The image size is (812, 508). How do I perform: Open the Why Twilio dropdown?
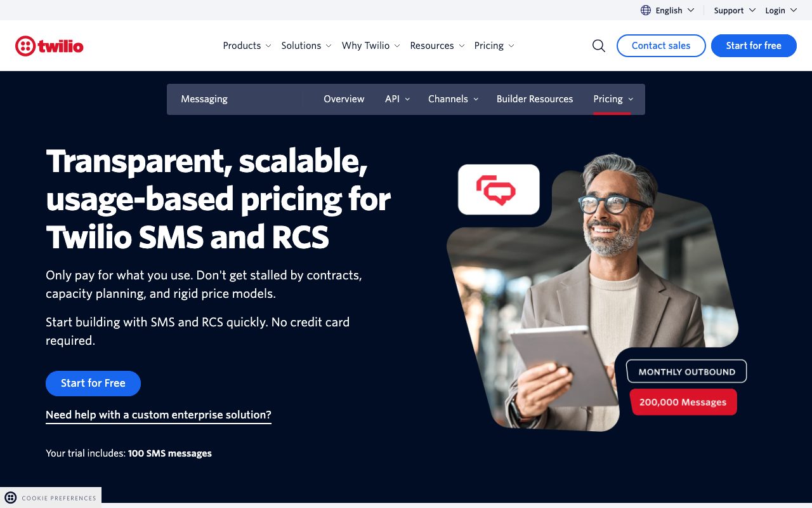[371, 46]
